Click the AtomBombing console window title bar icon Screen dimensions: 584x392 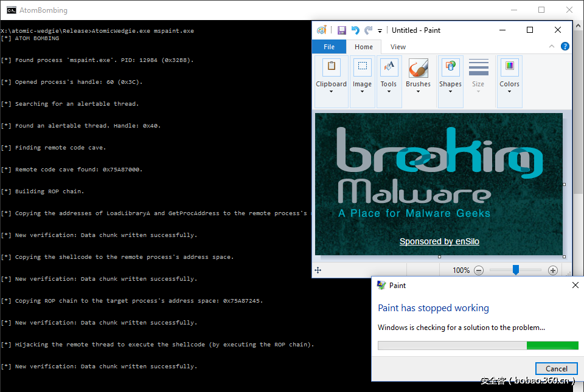10,10
